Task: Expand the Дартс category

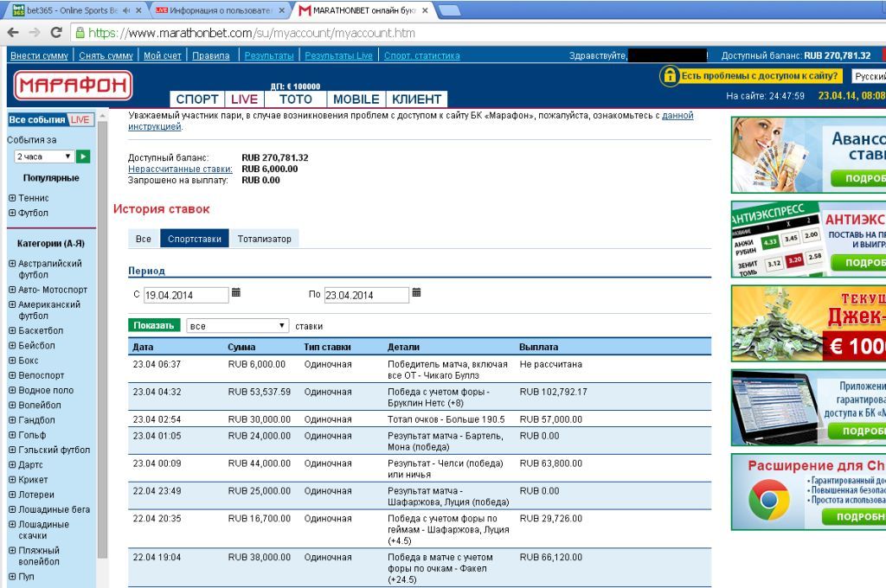Action: coord(12,465)
